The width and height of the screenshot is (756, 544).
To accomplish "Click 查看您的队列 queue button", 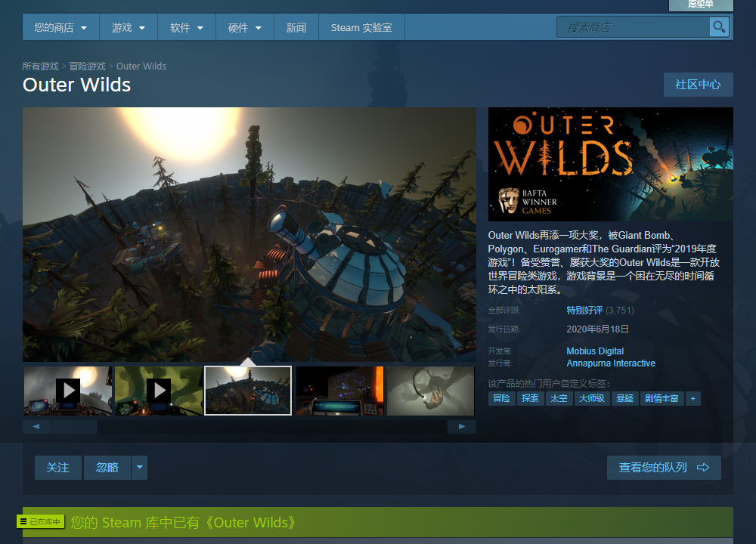I will pos(664,468).
